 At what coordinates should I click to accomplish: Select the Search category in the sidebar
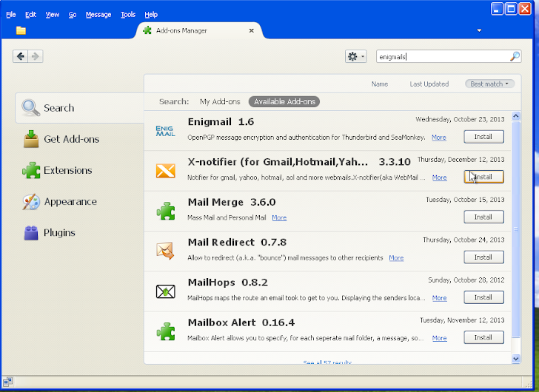pyautogui.click(x=80, y=108)
